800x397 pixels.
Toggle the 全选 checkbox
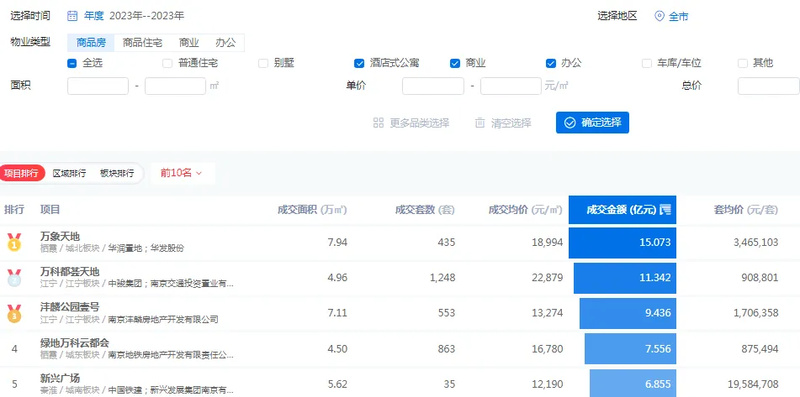[72, 63]
